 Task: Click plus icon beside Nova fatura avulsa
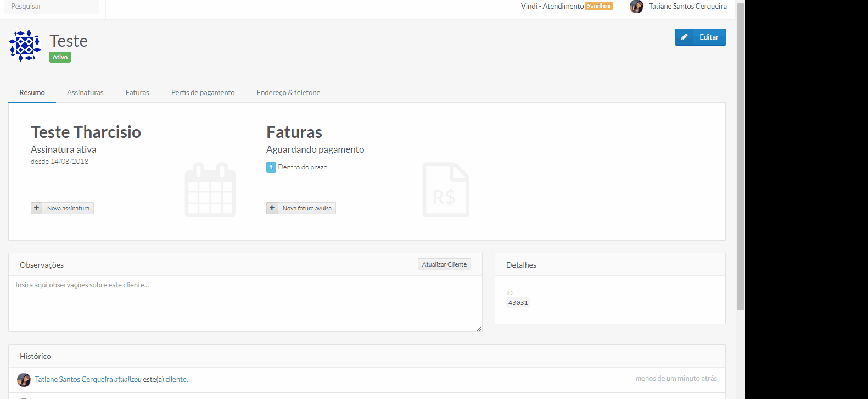[x=272, y=208]
